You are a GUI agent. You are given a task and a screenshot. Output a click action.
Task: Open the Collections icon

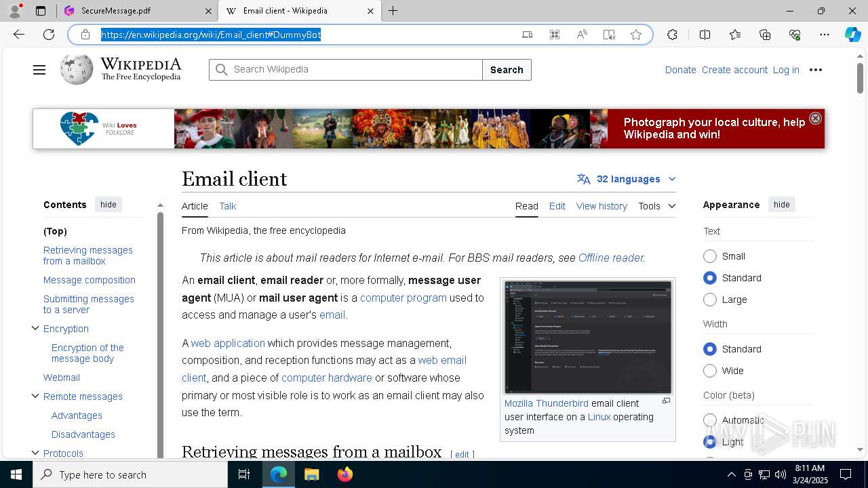pos(765,35)
